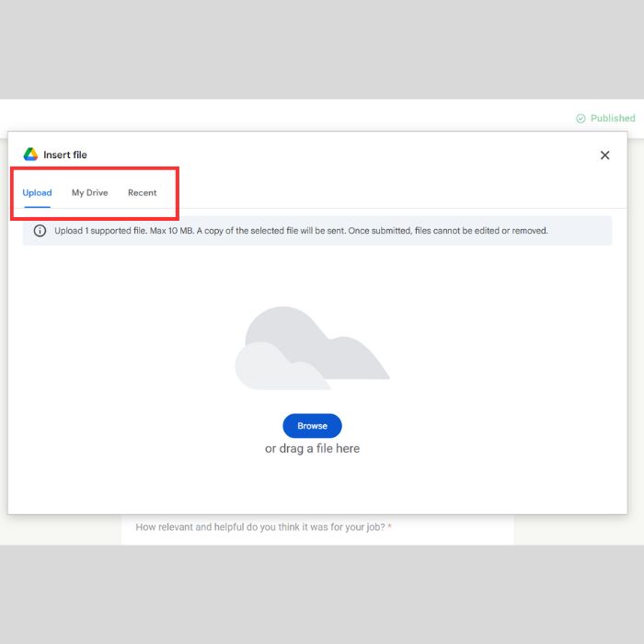
Task: Click the blue Browse button
Action: point(312,425)
